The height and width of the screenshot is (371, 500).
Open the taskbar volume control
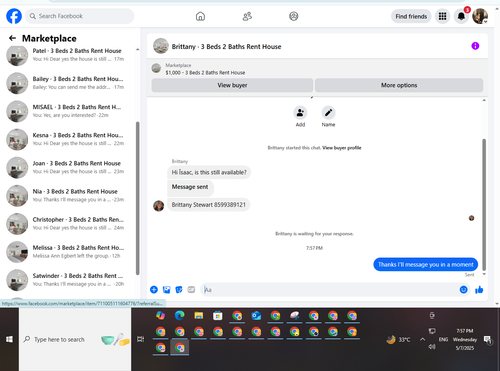(432, 347)
